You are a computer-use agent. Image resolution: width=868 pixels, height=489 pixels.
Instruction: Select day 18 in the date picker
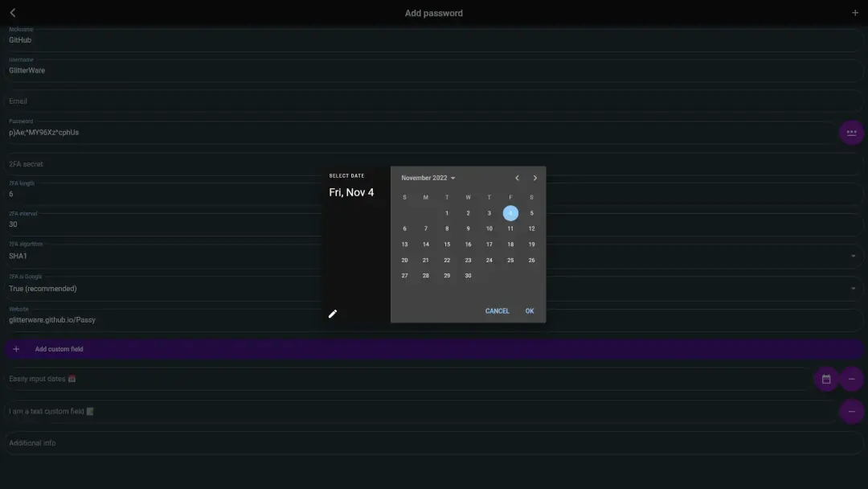[510, 244]
